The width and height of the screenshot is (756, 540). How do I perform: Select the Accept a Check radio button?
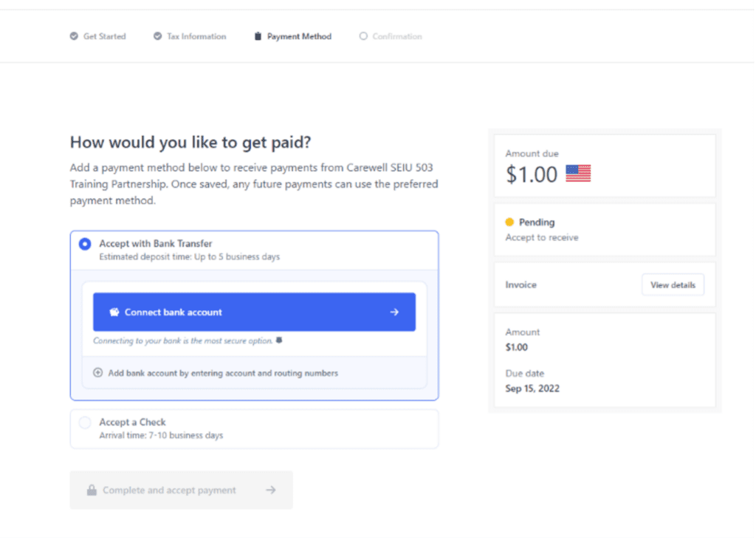tap(85, 423)
